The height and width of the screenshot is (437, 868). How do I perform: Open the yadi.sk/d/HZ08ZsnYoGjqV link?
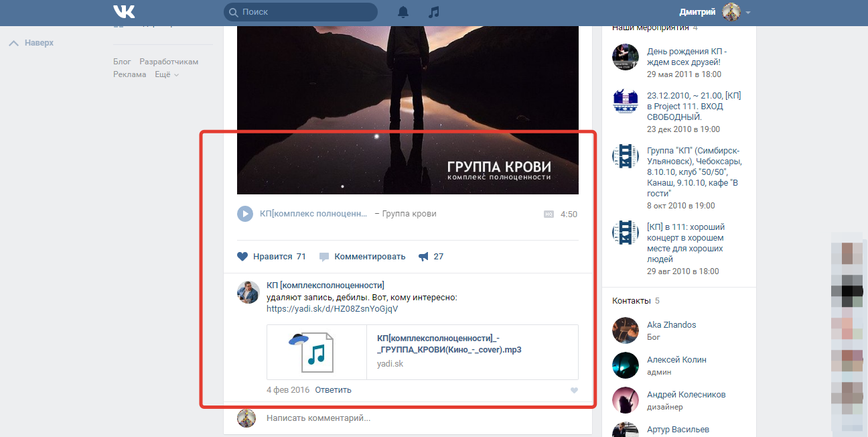tap(332, 309)
